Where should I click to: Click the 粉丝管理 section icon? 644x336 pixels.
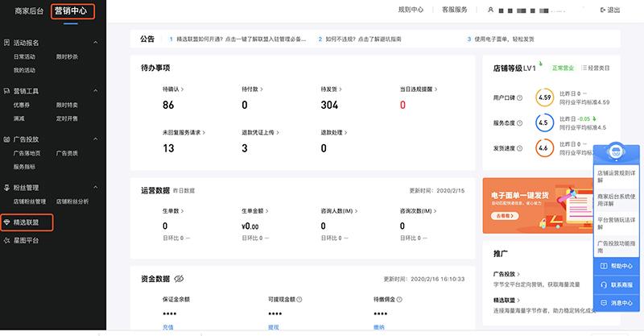pyautogui.click(x=6, y=187)
